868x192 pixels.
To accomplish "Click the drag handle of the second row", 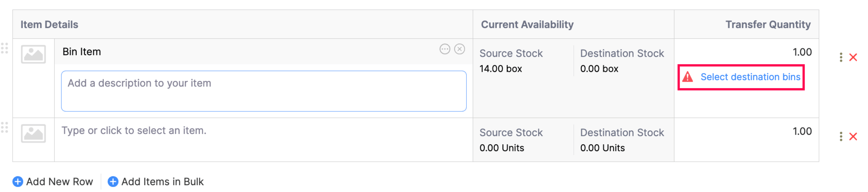I will pos(5,127).
